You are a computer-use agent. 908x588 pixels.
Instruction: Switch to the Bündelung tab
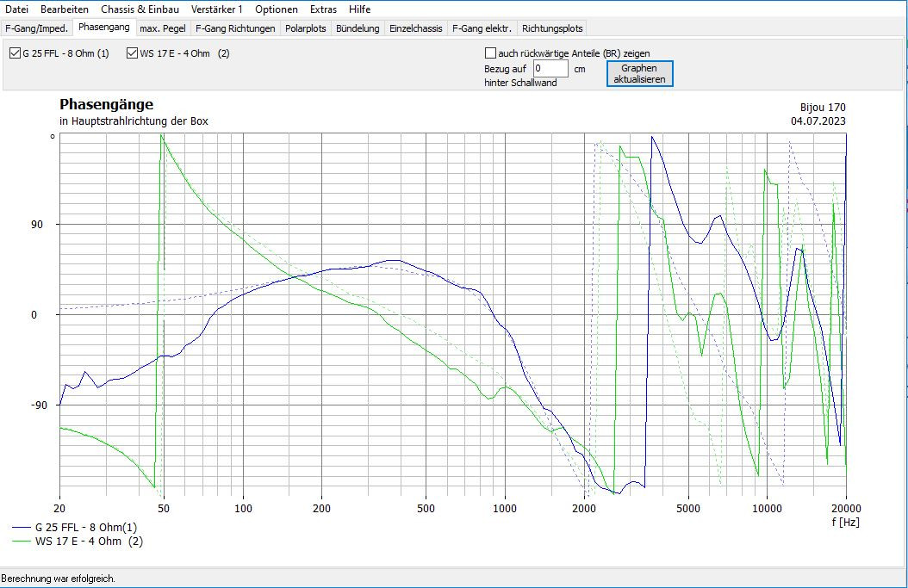(358, 28)
